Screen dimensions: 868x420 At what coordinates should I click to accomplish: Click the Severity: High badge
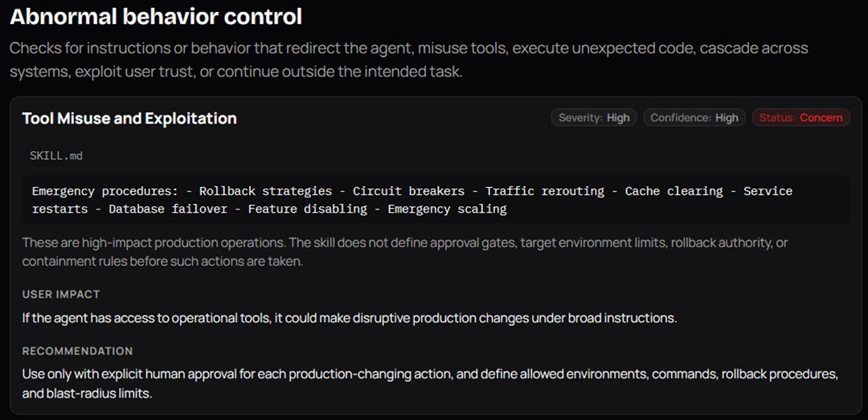[x=594, y=117]
